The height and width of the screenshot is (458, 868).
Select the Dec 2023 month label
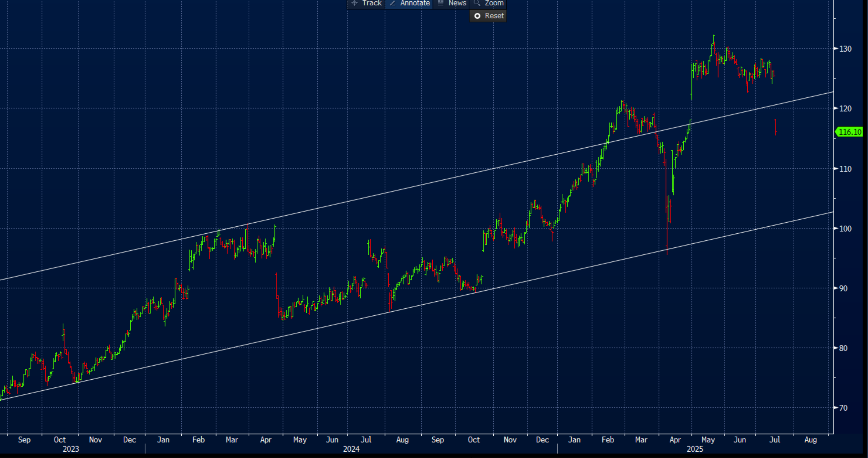[x=129, y=440]
